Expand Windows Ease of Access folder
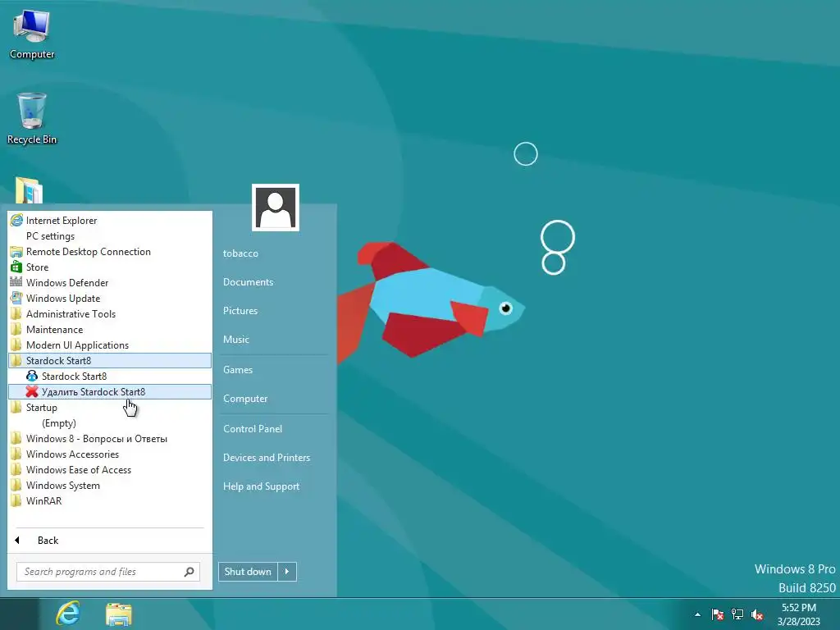This screenshot has width=840, height=630. (x=110, y=469)
